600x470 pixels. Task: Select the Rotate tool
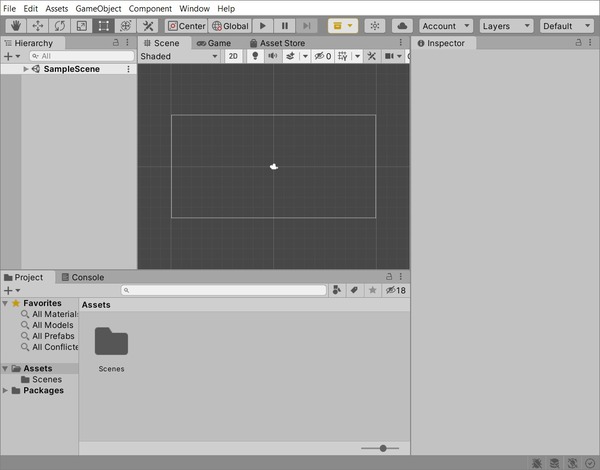(x=60, y=26)
